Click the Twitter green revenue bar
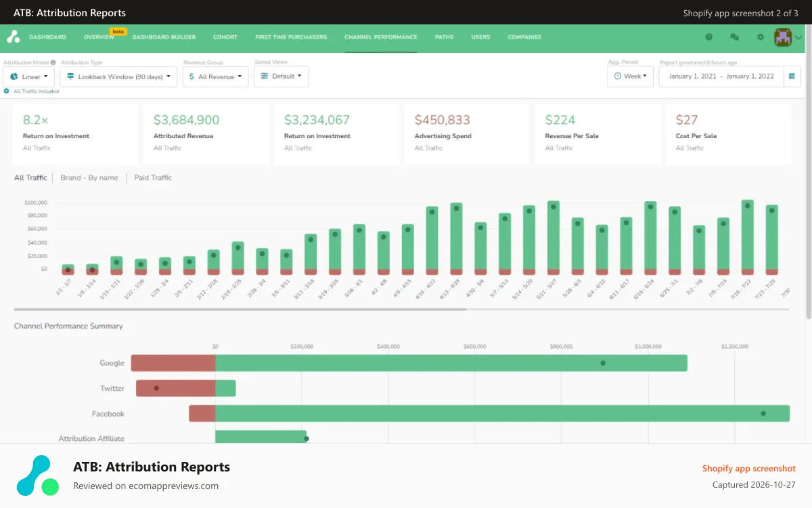This screenshot has width=812, height=508. [225, 388]
